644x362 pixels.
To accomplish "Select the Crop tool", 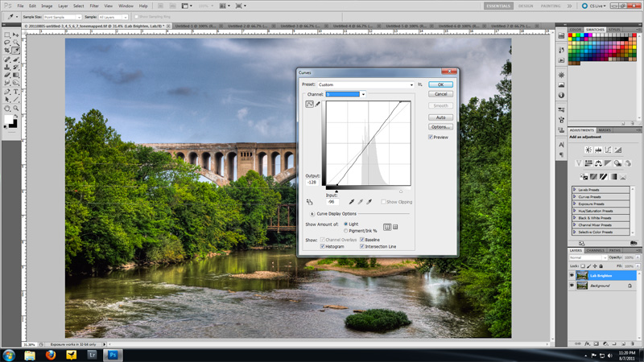I will click(7, 51).
